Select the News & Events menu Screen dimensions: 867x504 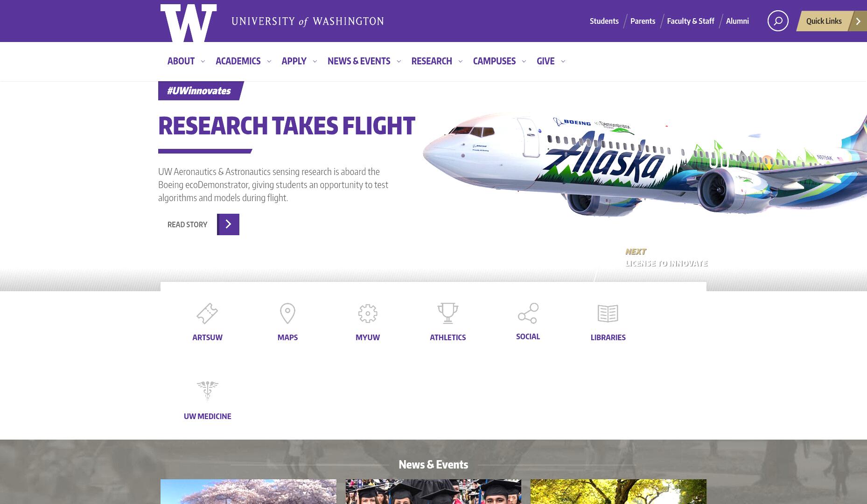point(359,61)
